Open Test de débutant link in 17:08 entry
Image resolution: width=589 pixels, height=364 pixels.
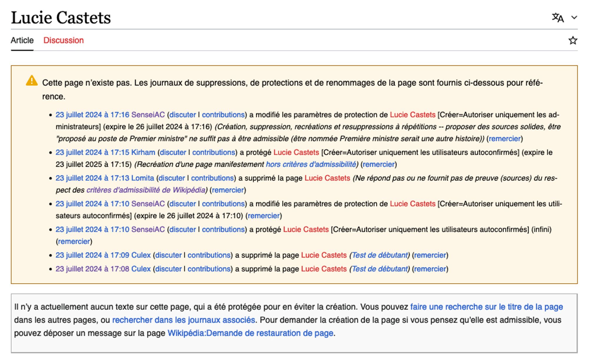pos(380,269)
